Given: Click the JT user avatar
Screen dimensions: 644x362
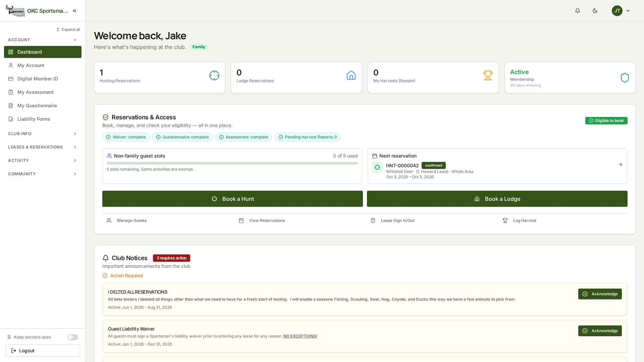Looking at the screenshot, I should pyautogui.click(x=617, y=11).
